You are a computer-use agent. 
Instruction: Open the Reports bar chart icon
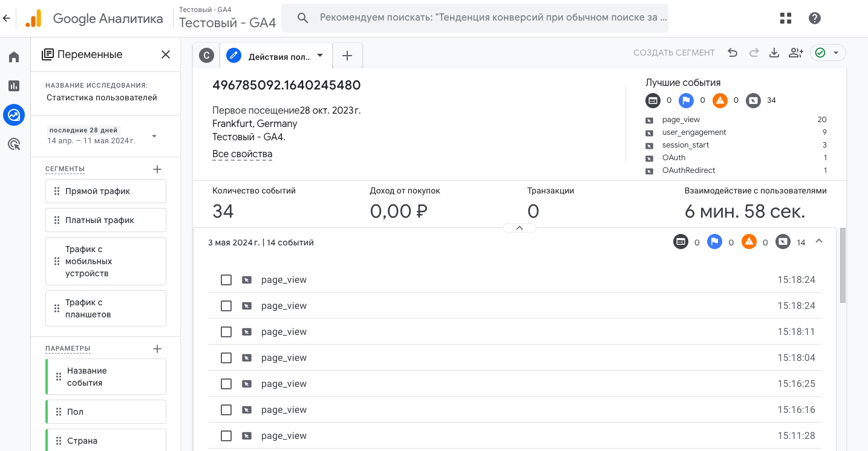coord(14,86)
